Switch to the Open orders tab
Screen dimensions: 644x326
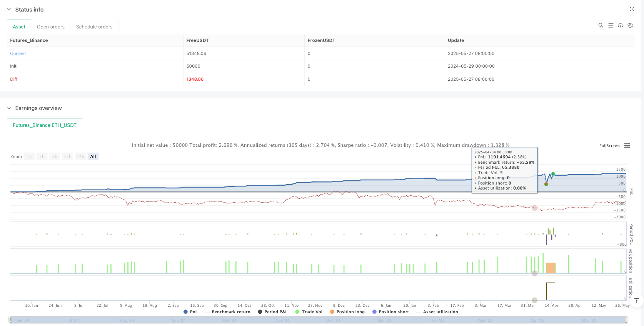(50, 27)
